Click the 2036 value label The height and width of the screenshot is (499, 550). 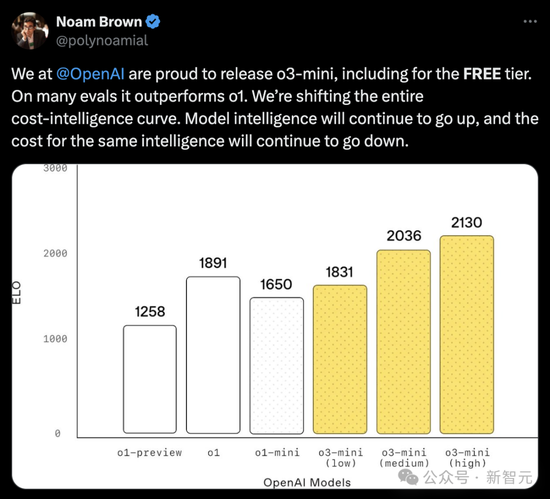pos(404,236)
